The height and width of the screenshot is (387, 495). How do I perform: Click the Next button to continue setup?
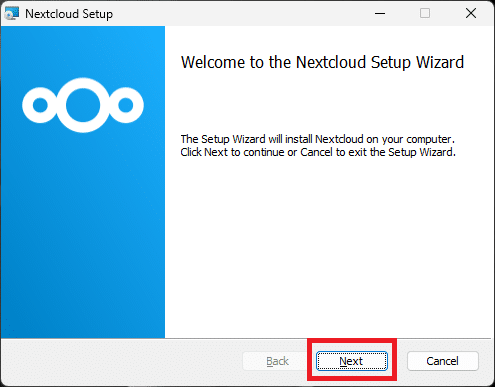pos(352,361)
